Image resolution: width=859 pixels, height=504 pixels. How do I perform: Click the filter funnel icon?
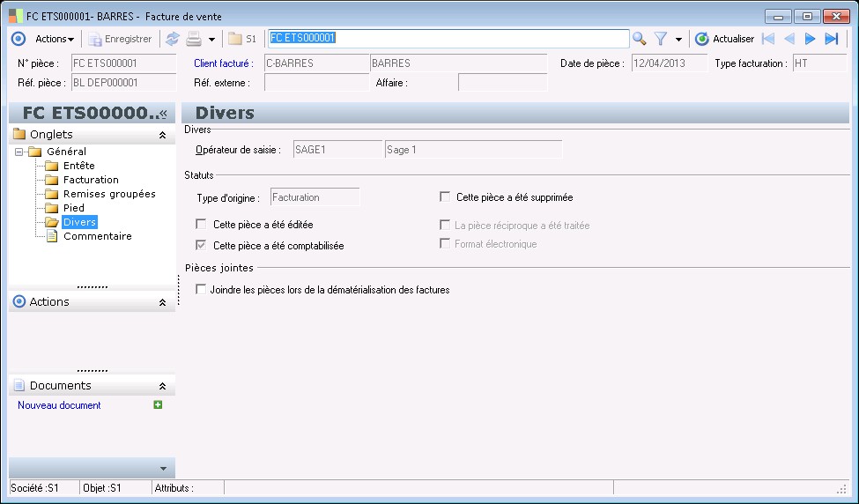tap(660, 39)
